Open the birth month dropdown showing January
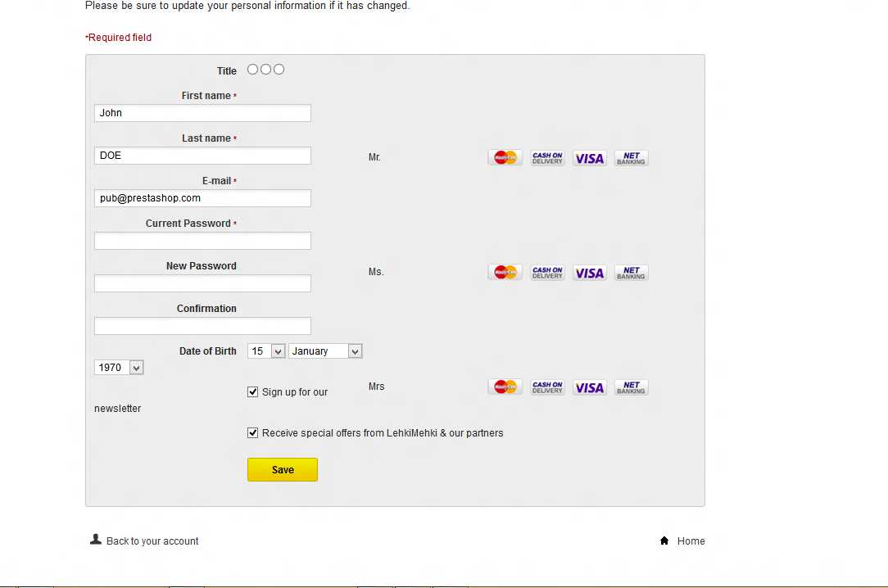This screenshot has height=588, width=888. [326, 351]
